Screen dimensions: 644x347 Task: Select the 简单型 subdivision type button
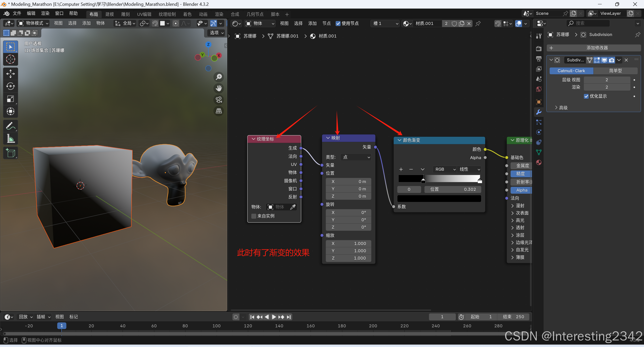point(615,71)
